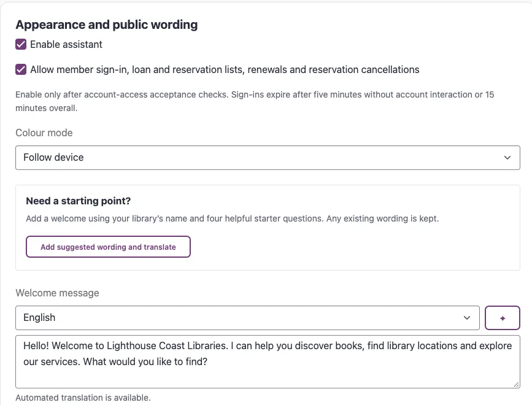This screenshot has height=405, width=532.
Task: Click the 'Add a welcome using your library's name' description
Action: point(233,218)
